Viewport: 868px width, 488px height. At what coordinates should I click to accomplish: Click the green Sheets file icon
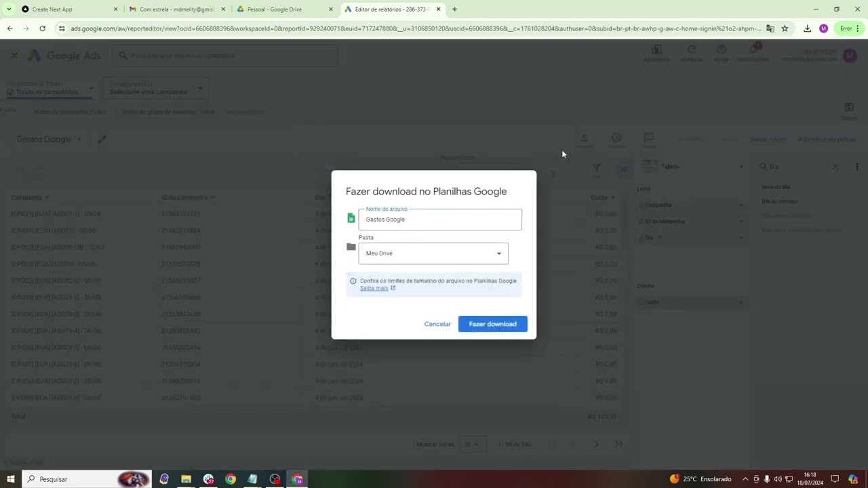351,218
